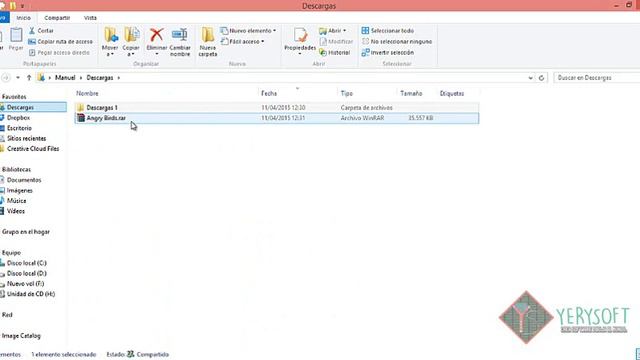Create a Nueva carpeta
The width and height of the screenshot is (640, 360).
(208, 42)
